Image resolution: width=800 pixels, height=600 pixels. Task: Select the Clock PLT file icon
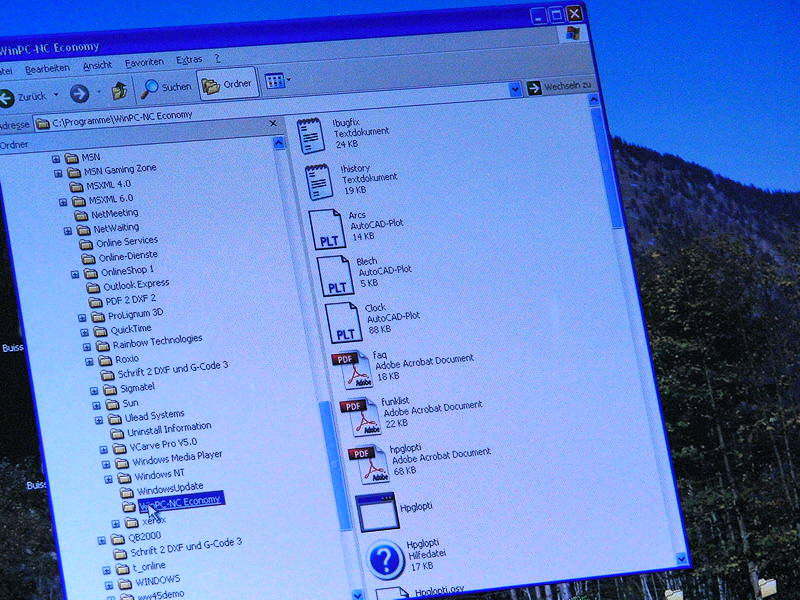(343, 322)
